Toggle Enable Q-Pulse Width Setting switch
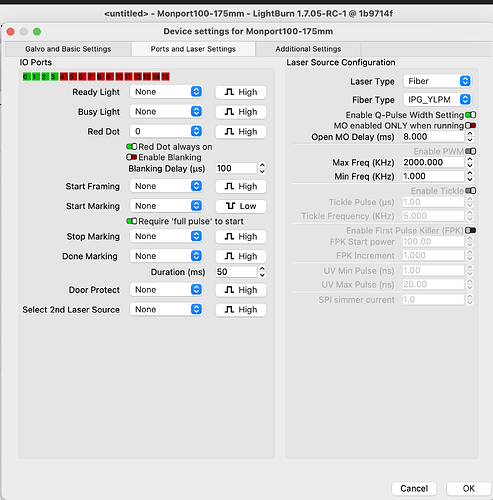The width and height of the screenshot is (493, 500). 471,115
